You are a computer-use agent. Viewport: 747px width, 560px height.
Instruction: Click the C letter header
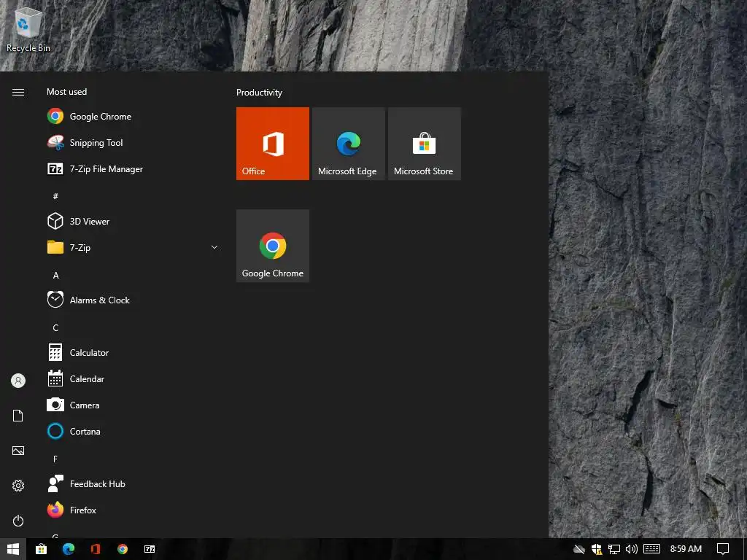pos(55,327)
